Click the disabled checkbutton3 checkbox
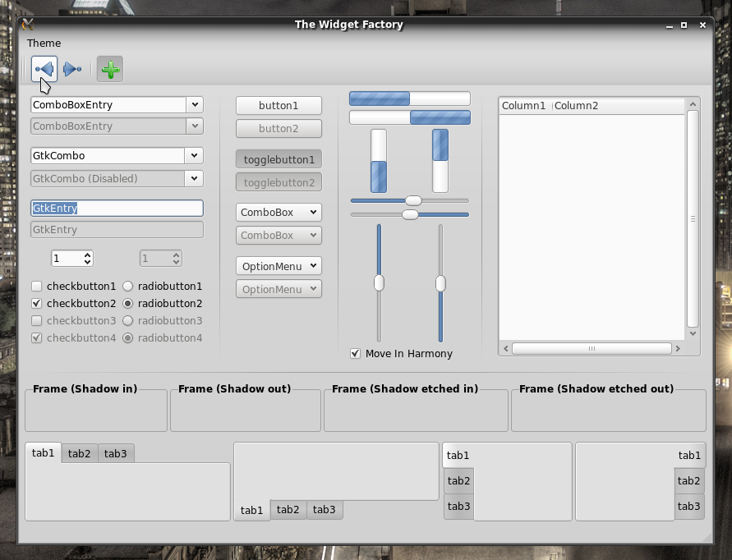The width and height of the screenshot is (732, 560). (36, 320)
